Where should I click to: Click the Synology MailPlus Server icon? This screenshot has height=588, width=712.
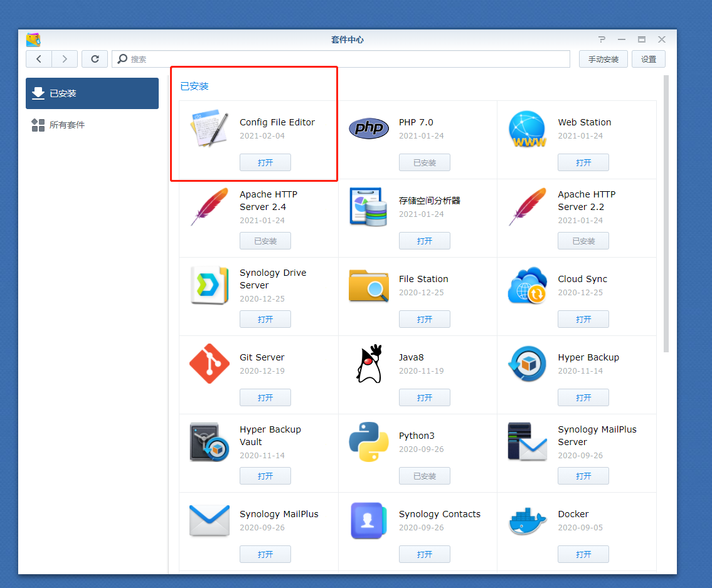[x=527, y=442]
